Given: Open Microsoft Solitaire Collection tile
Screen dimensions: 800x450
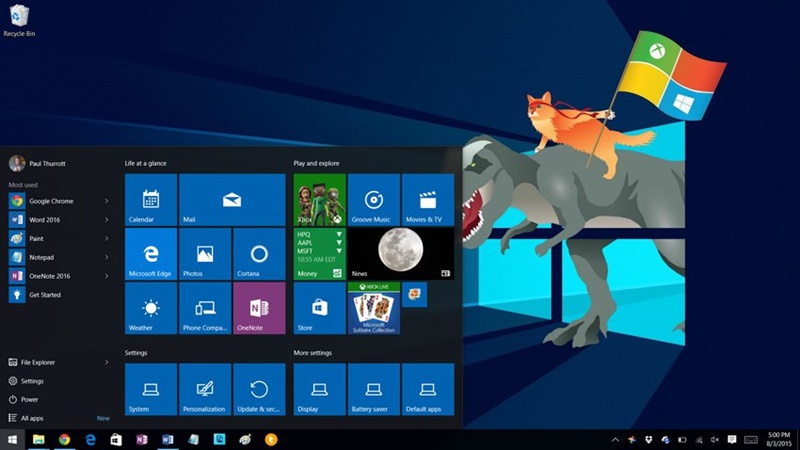Looking at the screenshot, I should 373,313.
